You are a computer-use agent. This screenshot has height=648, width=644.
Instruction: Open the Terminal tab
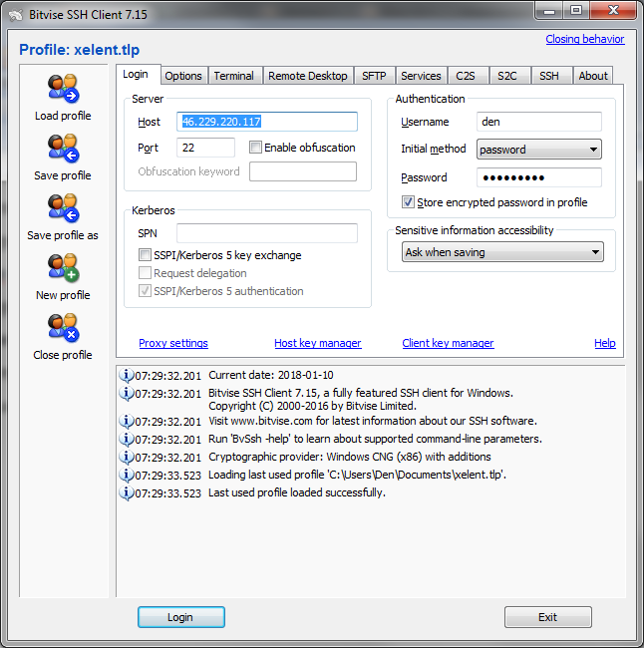tap(234, 76)
